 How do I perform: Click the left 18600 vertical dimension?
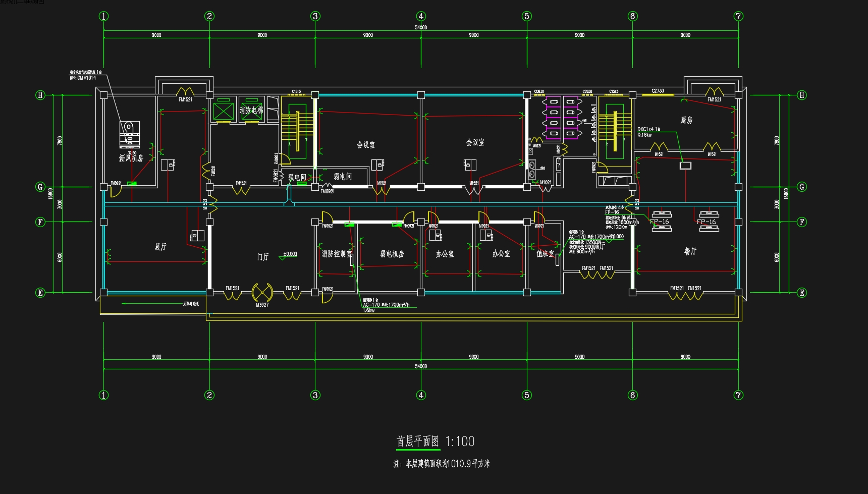click(50, 194)
